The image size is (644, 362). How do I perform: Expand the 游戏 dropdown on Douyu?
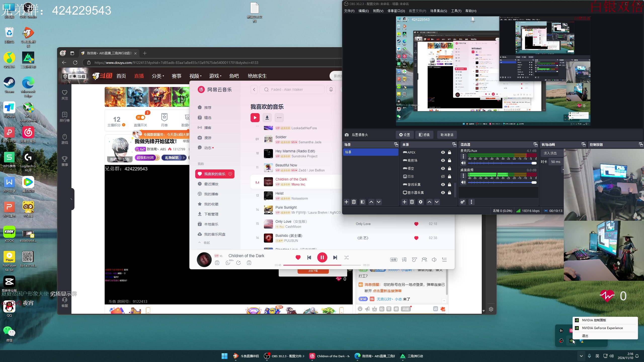pos(215,76)
